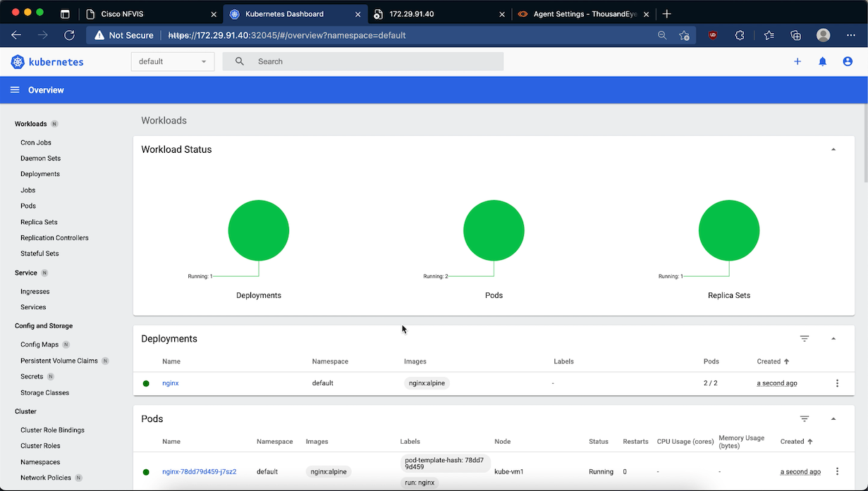Reload the page in browser

pos(69,35)
